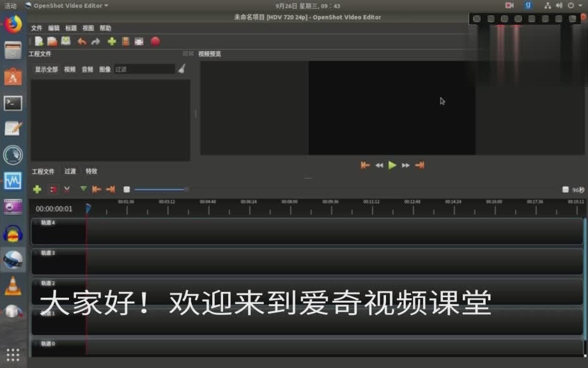Open VLC cone icon in dock

tap(13, 286)
